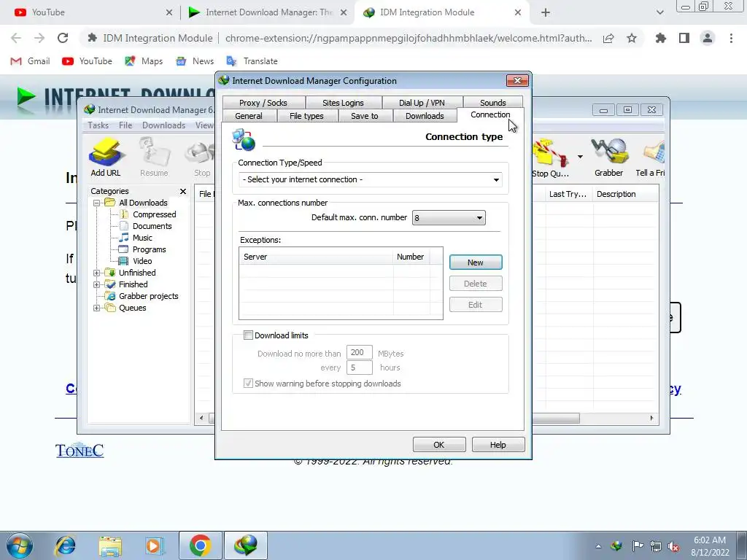Open the Gmail bookmark
Viewport: 747px width, 560px height.
click(x=30, y=61)
